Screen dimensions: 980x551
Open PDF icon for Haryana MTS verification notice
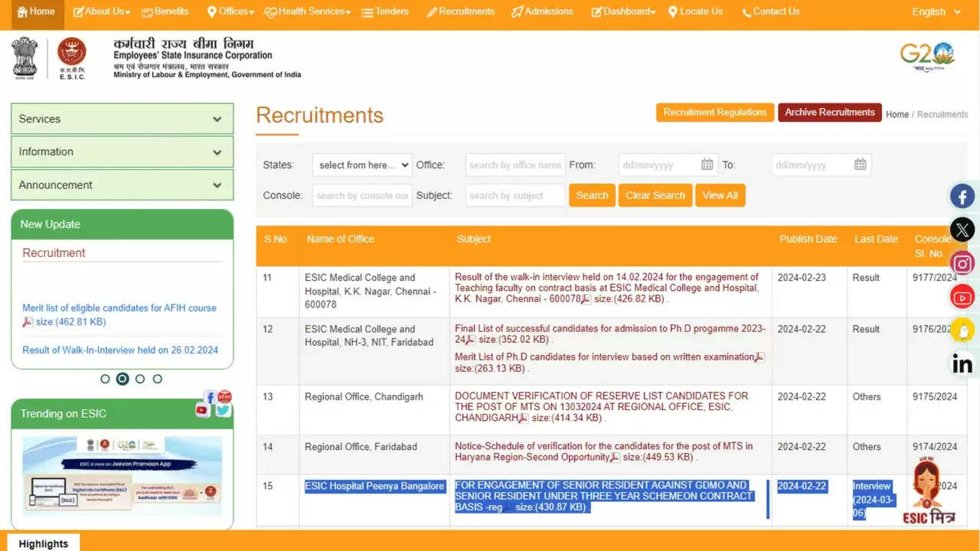tap(615, 458)
